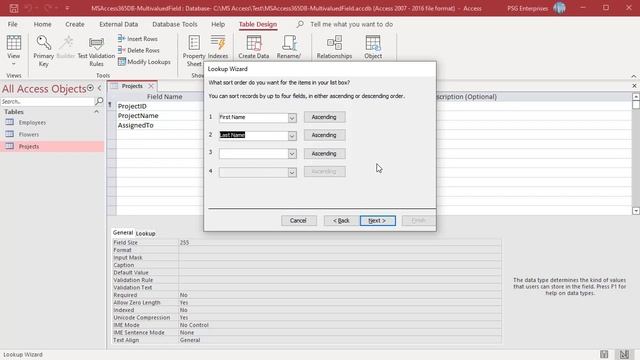Delete Rows from table design
Screen dimensions: 640x360
[138, 50]
